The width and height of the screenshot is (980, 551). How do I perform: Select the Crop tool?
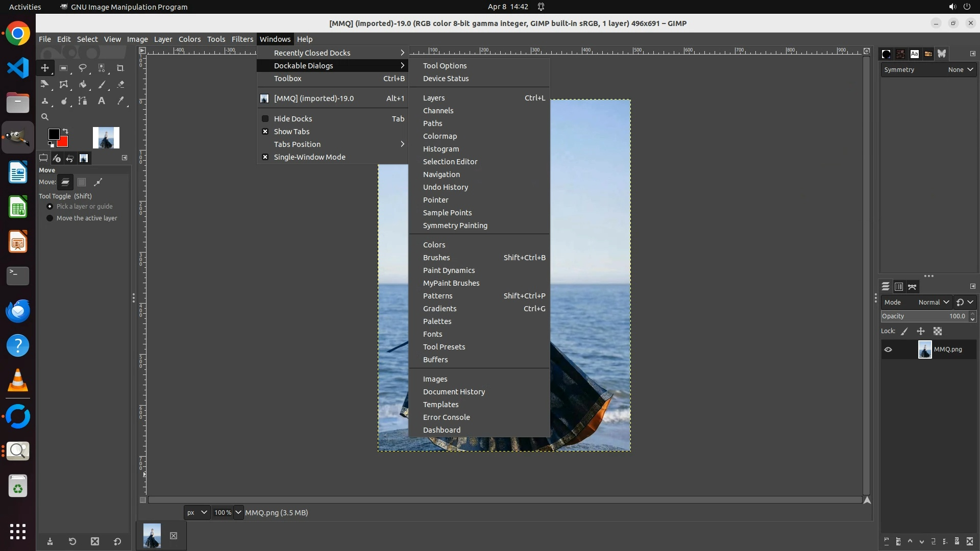(x=120, y=68)
